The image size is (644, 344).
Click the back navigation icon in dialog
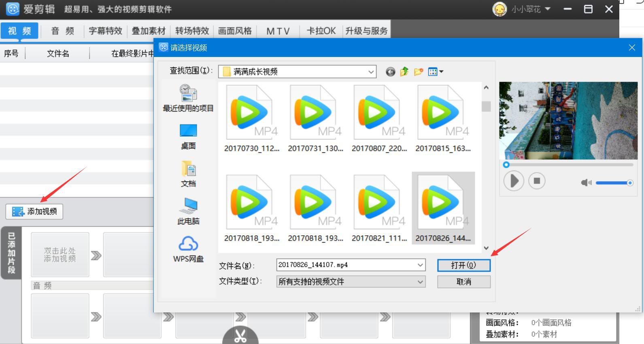(x=390, y=72)
